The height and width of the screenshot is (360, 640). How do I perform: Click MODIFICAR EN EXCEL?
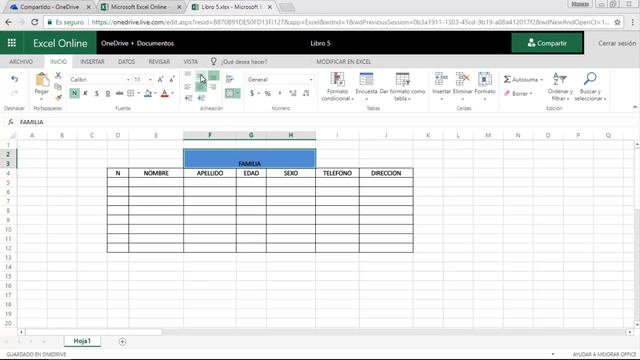pos(344,62)
